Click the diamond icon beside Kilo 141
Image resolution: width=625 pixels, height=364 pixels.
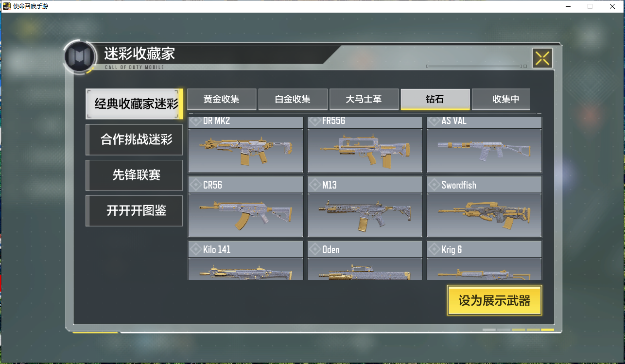tap(196, 250)
